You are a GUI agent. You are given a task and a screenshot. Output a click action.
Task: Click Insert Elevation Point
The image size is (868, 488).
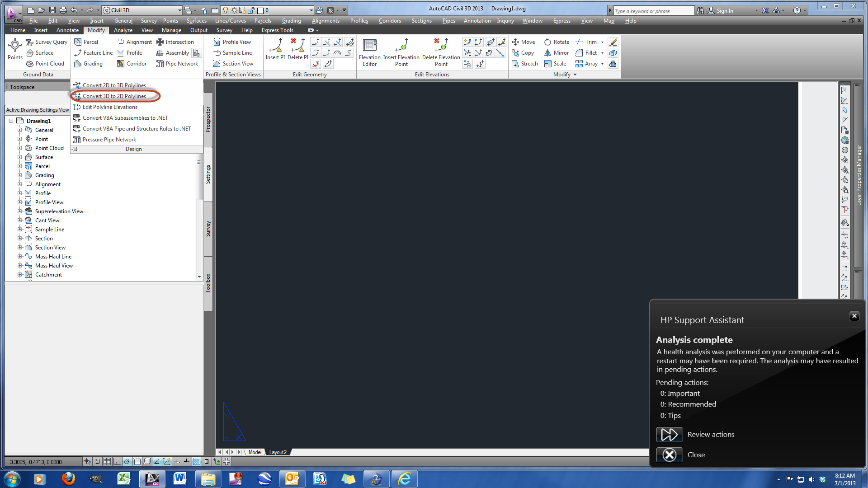coord(401,53)
